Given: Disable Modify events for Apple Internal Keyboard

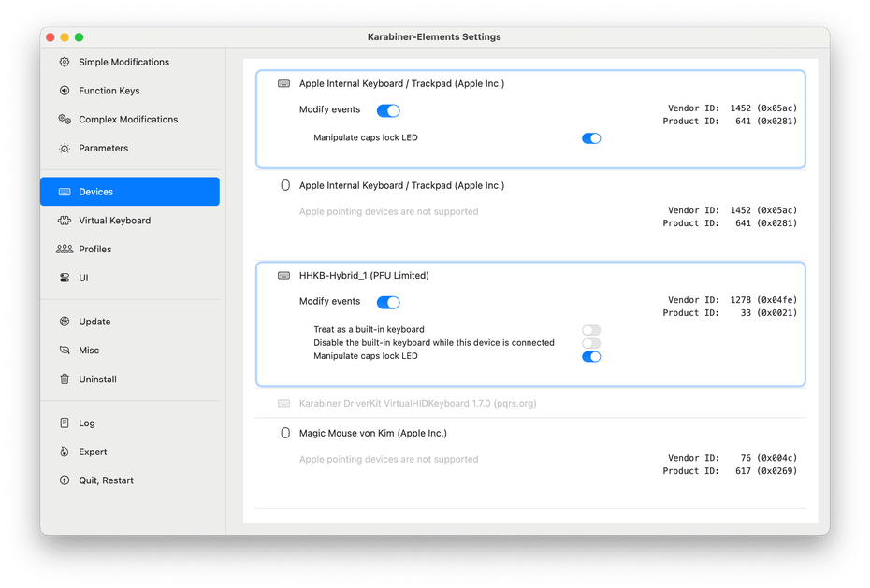Looking at the screenshot, I should (388, 110).
